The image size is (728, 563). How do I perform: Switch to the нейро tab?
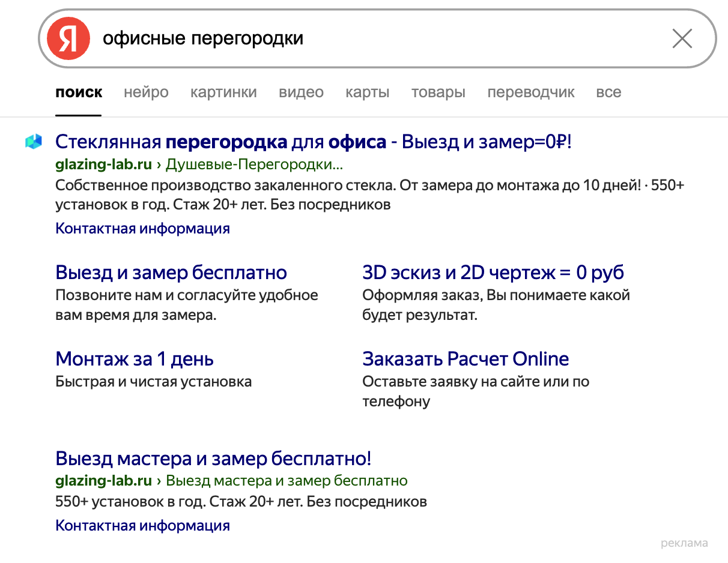click(146, 92)
